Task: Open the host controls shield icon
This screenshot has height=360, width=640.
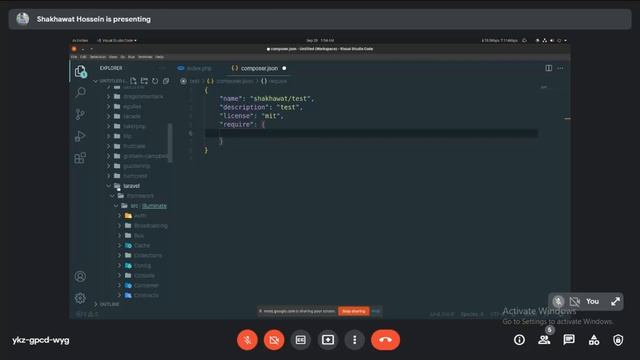Action: click(x=618, y=340)
